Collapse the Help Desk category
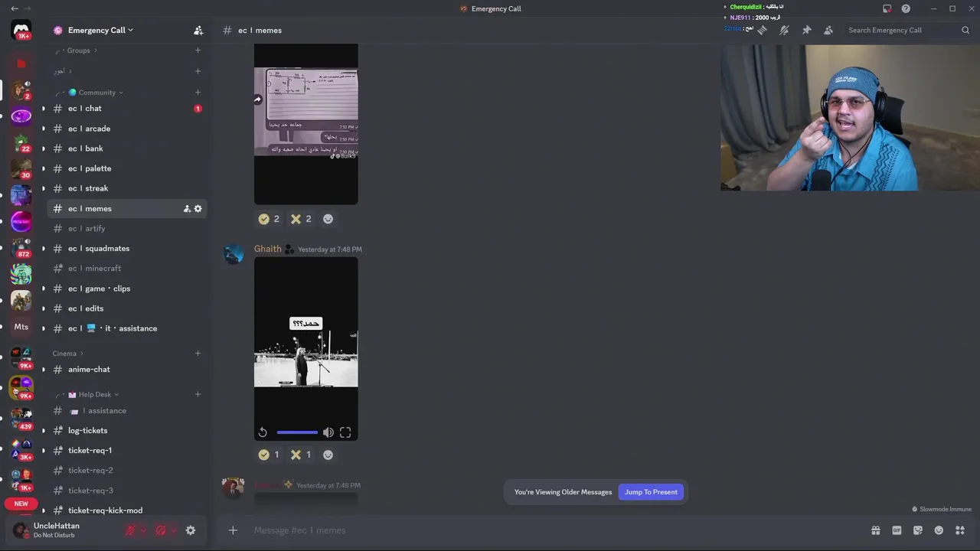 coord(93,395)
